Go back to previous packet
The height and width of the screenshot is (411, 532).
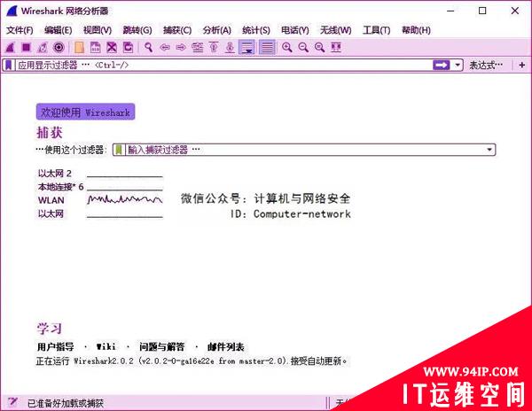click(165, 48)
